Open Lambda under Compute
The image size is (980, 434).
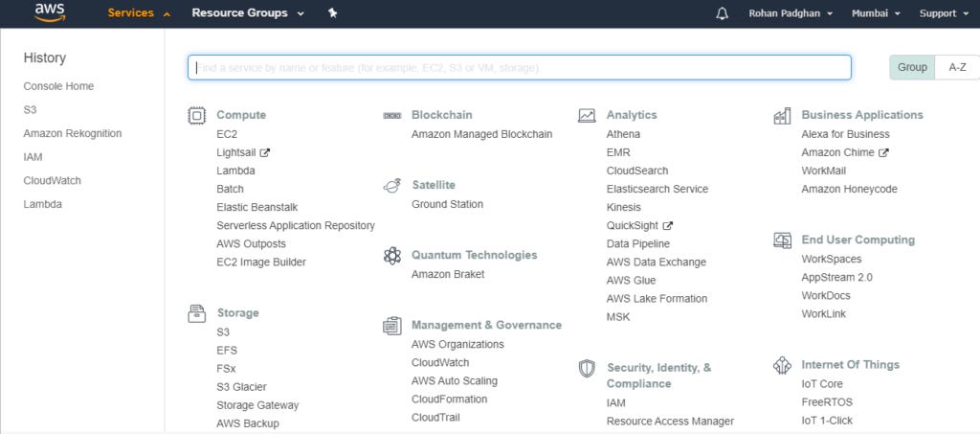click(x=235, y=171)
